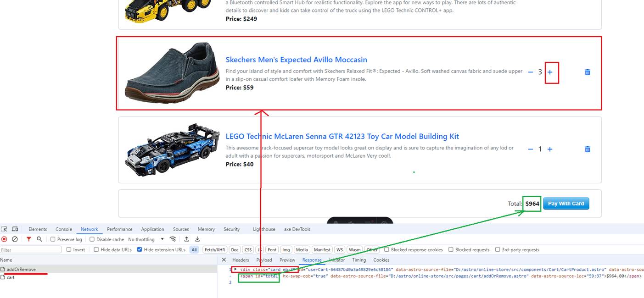
Task: Switch to the Console tab
Action: [x=64, y=229]
